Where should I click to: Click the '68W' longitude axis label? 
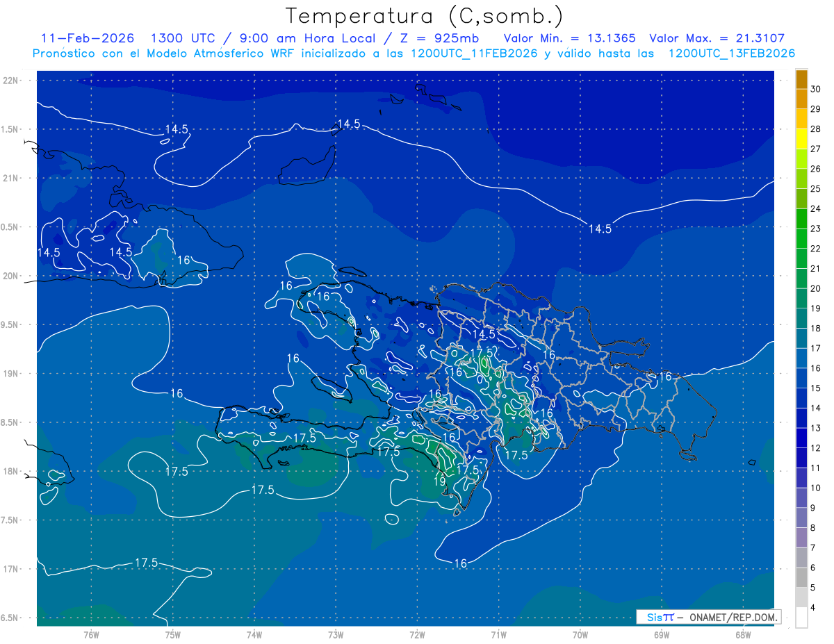click(743, 634)
